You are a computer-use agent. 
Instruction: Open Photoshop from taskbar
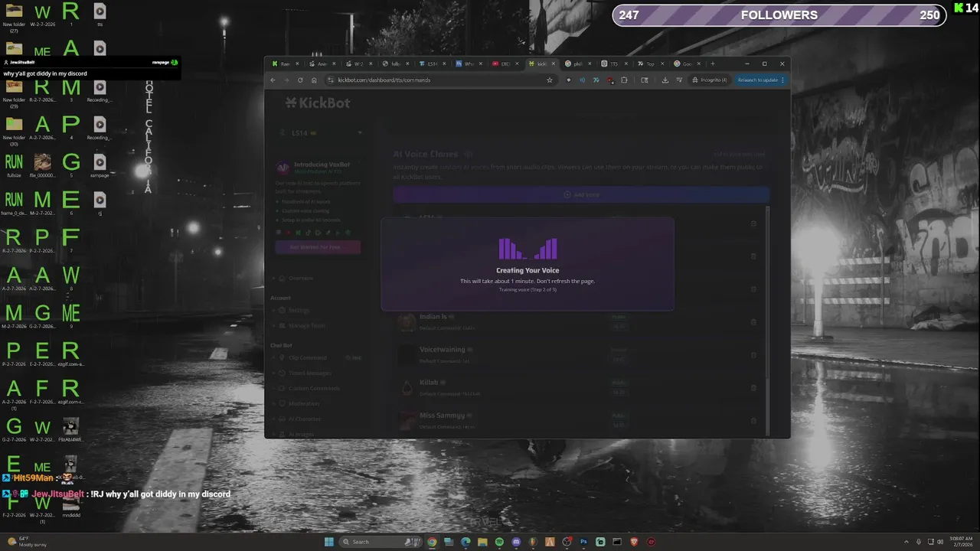(583, 542)
